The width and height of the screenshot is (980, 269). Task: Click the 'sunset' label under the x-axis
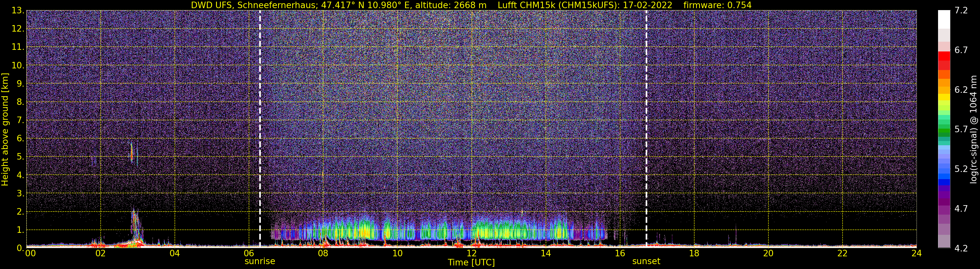[x=646, y=262]
